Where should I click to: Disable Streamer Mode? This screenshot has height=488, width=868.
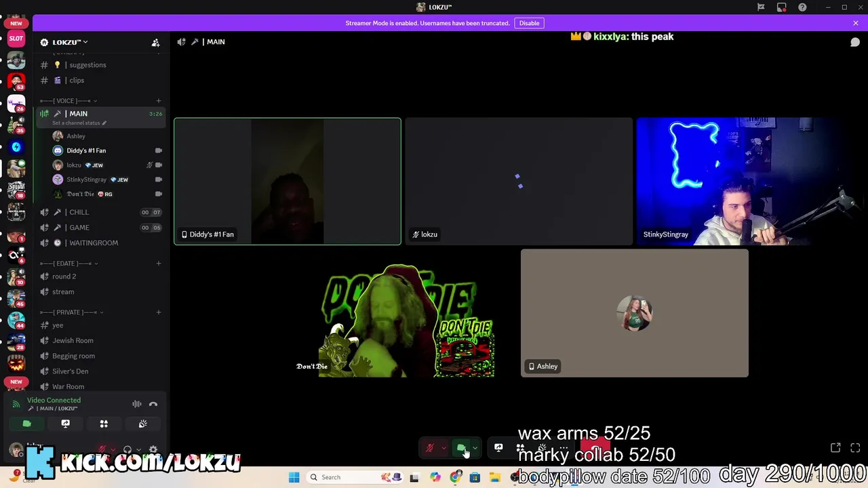pyautogui.click(x=529, y=23)
